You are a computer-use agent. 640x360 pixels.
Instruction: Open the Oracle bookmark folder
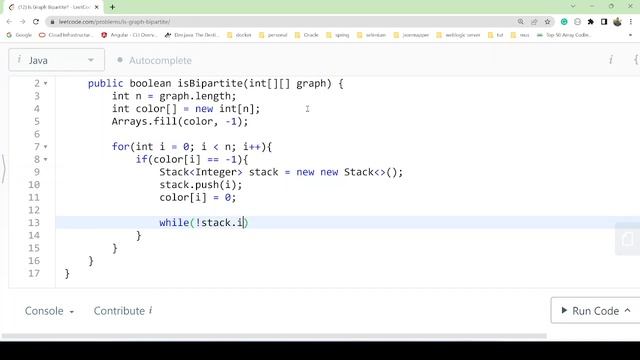(x=307, y=35)
